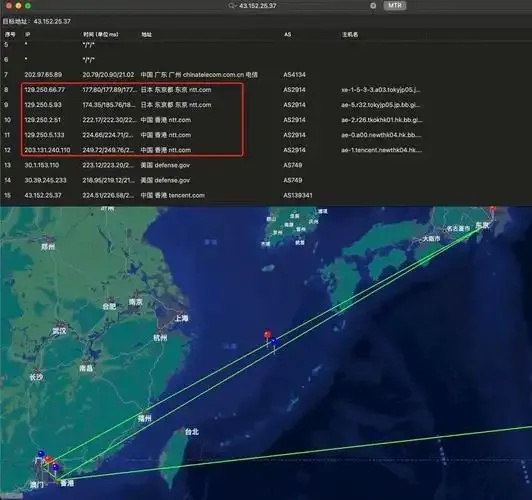Click the clear button beside the address field
Viewport: 532px width, 500px height.
pos(373,5)
